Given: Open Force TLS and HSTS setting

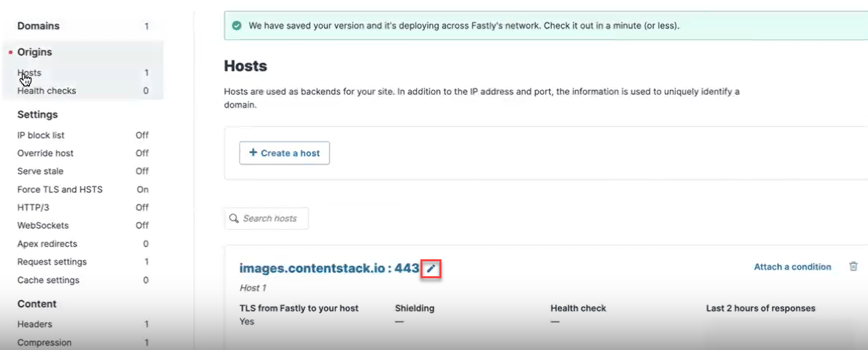Looking at the screenshot, I should point(60,190).
